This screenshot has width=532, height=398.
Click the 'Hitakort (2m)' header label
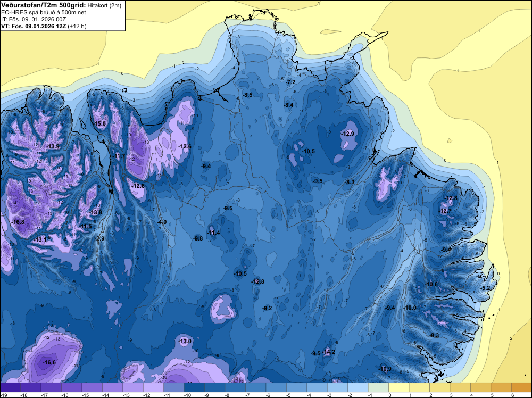(104, 5)
